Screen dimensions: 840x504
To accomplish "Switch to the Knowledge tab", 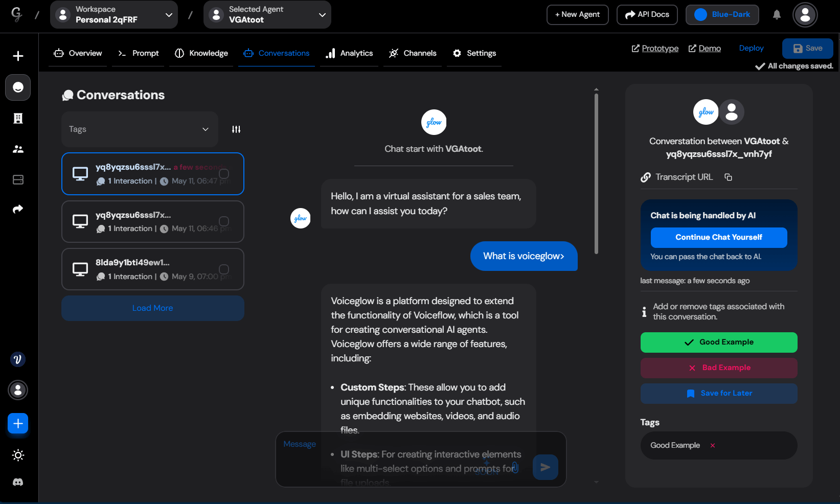I will (201, 53).
